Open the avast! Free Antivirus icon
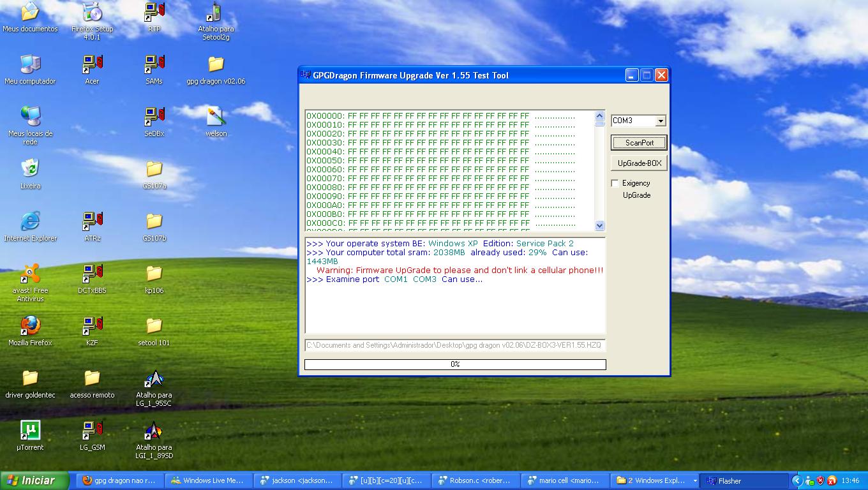The height and width of the screenshot is (490, 868). [30, 274]
